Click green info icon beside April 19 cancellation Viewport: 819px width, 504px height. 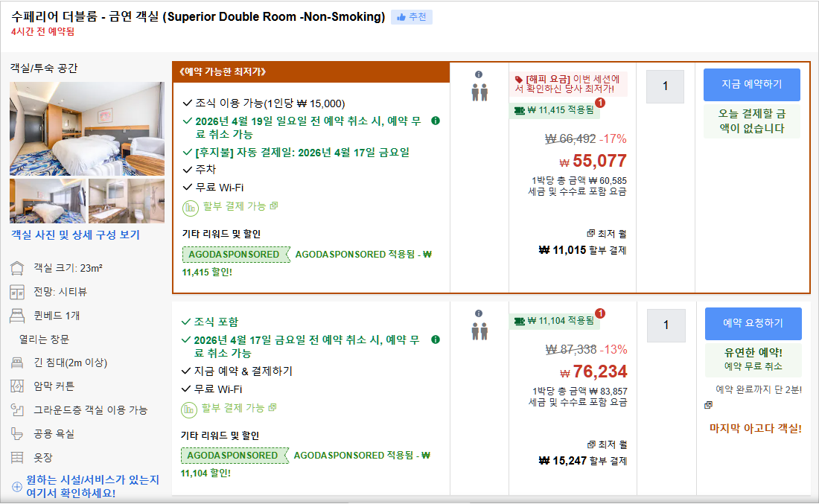point(436,121)
